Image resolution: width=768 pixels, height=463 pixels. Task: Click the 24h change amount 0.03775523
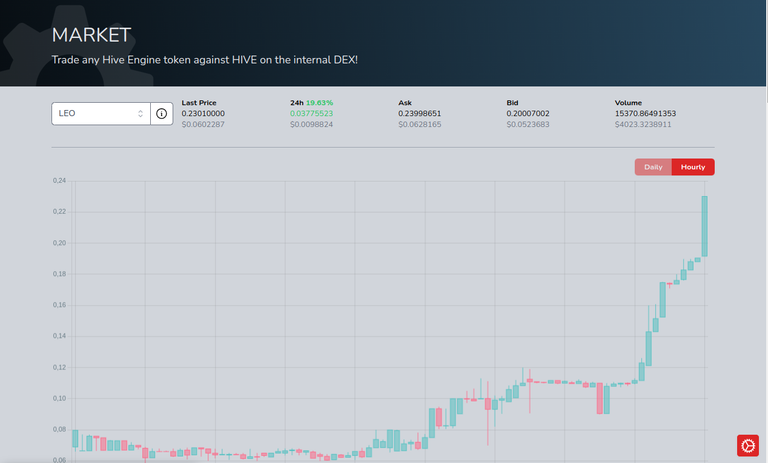tap(311, 113)
